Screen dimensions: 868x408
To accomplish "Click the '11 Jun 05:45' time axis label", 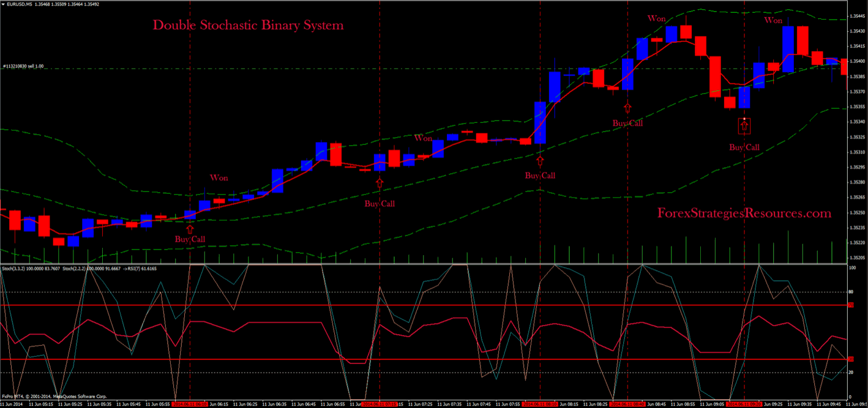I will pyautogui.click(x=129, y=404).
